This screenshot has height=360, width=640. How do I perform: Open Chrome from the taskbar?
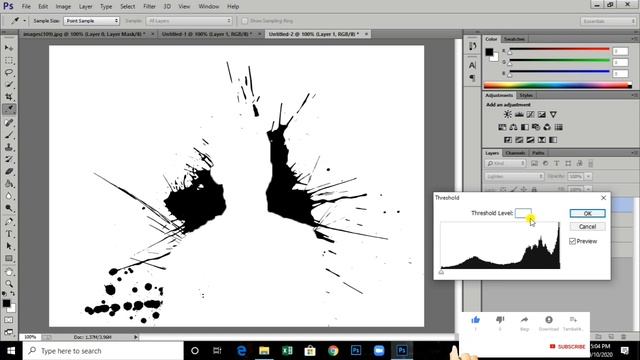[x=333, y=351]
